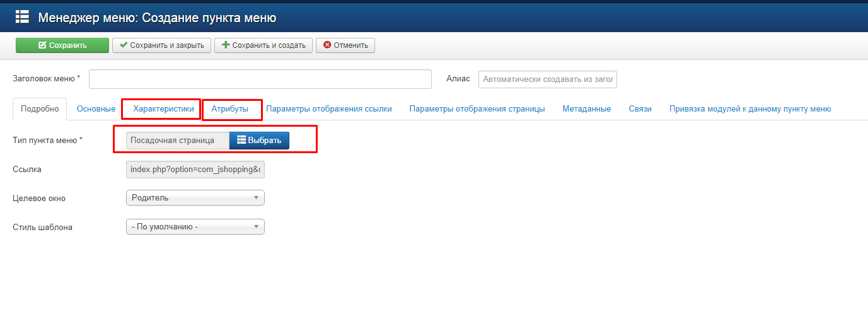The width and height of the screenshot is (868, 324).
Task: Click the green Сохранить button
Action: coord(62,45)
